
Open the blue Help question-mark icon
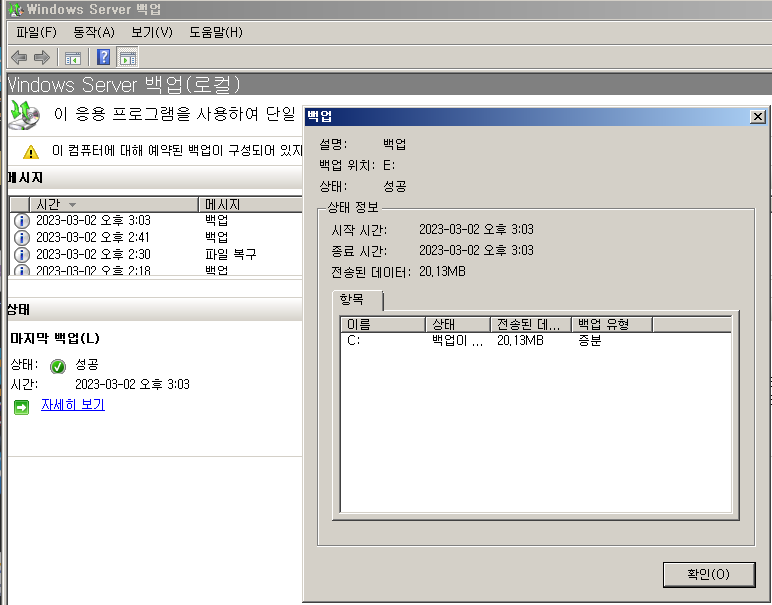point(103,58)
